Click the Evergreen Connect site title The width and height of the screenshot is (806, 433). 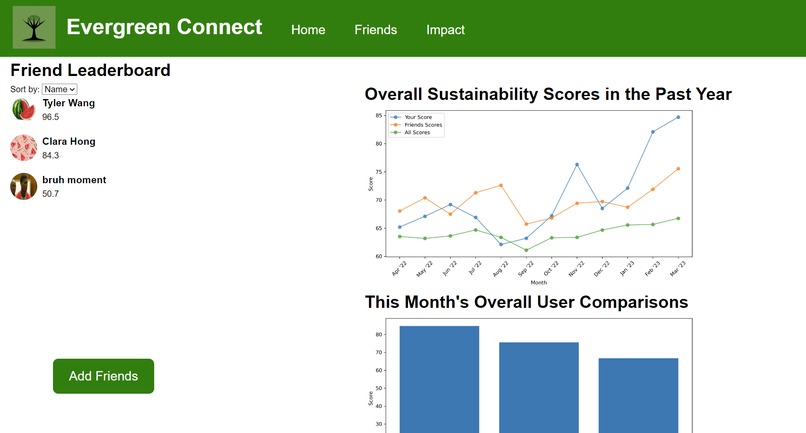pos(164,27)
